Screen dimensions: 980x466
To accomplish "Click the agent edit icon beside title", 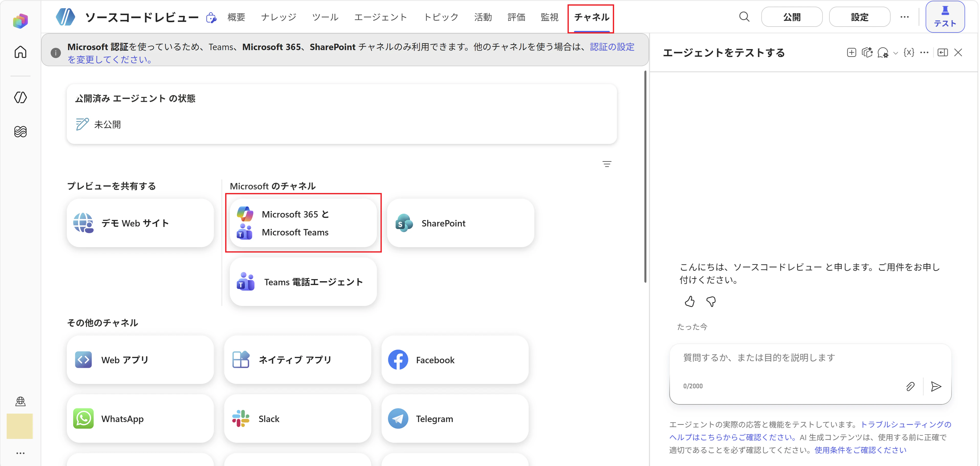I will pos(211,17).
